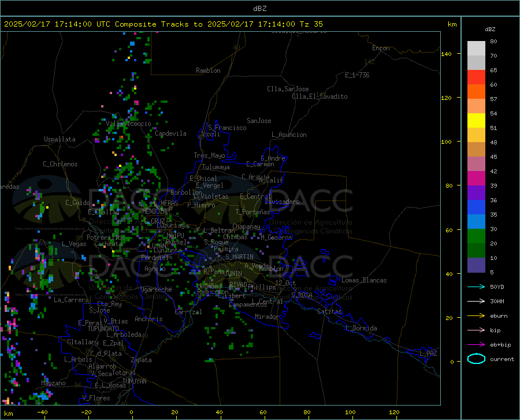Select the red 60 dBZ color swatch
520x420 pixels.
click(x=476, y=77)
